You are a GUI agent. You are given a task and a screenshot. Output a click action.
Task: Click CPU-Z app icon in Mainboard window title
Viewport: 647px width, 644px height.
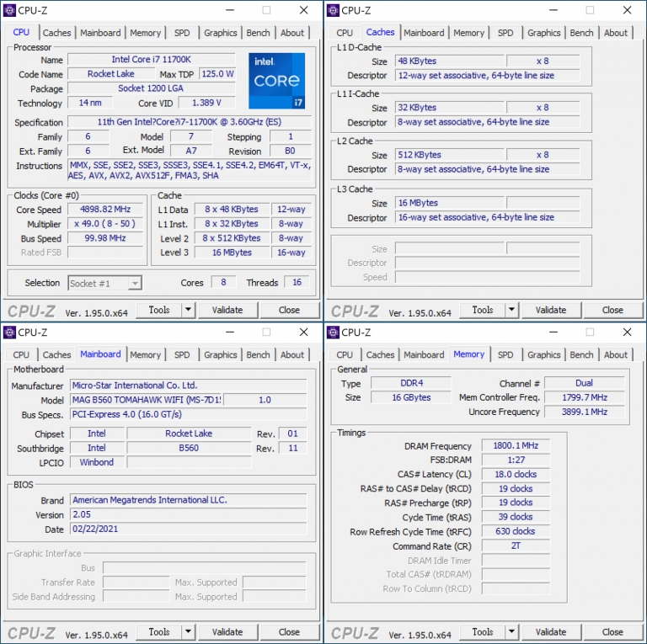pyautogui.click(x=9, y=333)
